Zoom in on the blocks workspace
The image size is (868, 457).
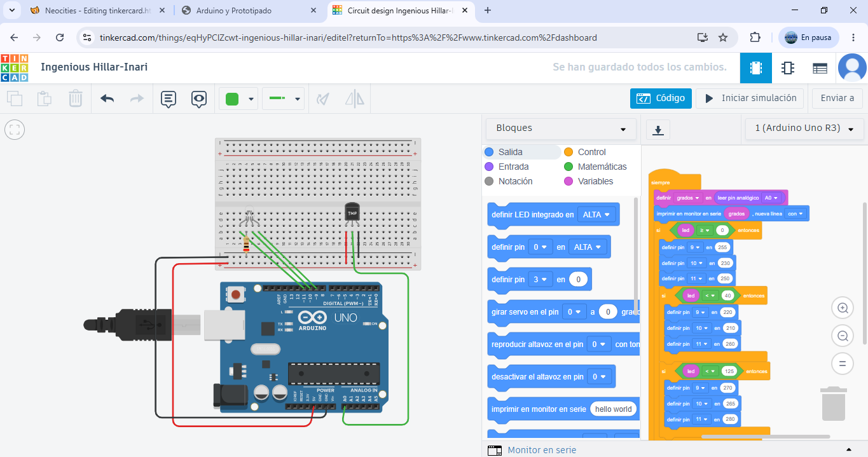[x=843, y=308]
